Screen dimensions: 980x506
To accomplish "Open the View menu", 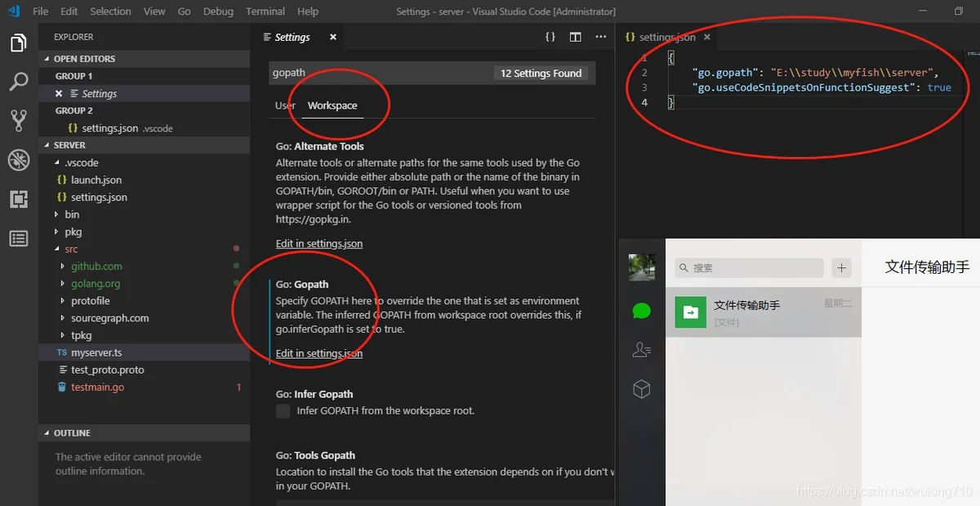I will pyautogui.click(x=154, y=11).
